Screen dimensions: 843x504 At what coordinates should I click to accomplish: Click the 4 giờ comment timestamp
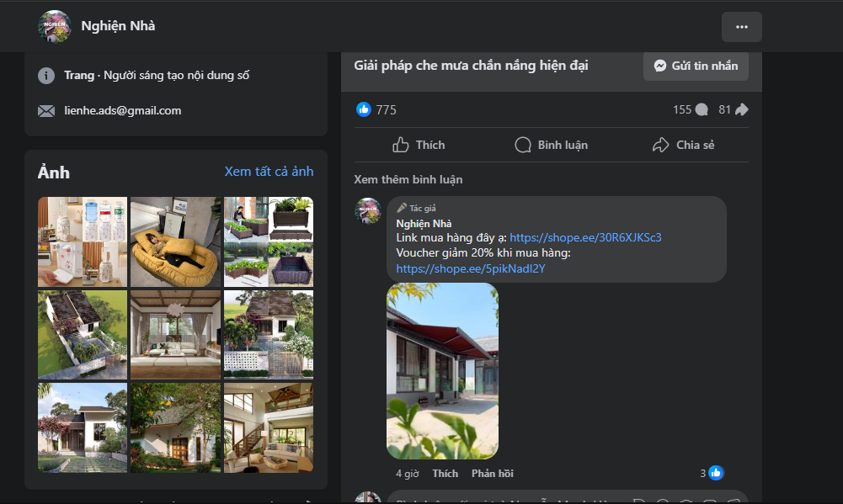[407, 474]
